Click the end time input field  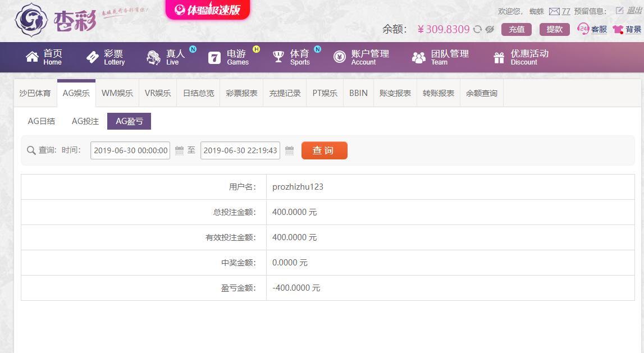(x=240, y=150)
